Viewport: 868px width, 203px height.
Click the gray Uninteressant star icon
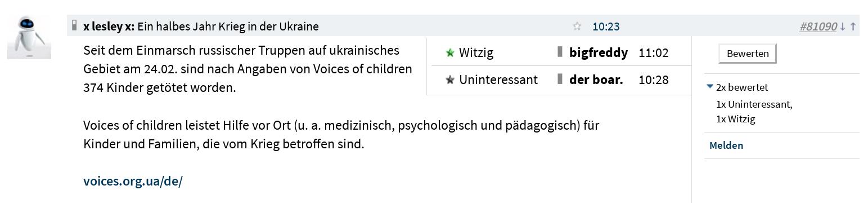449,80
